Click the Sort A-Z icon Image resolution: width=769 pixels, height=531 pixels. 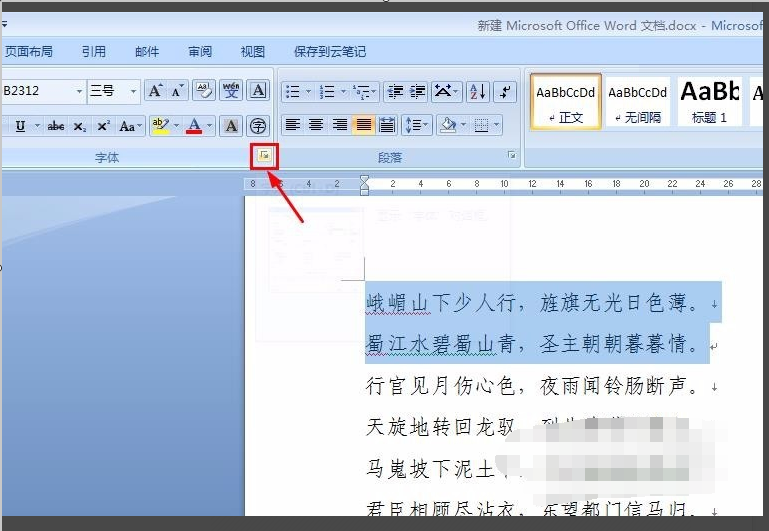[x=477, y=92]
